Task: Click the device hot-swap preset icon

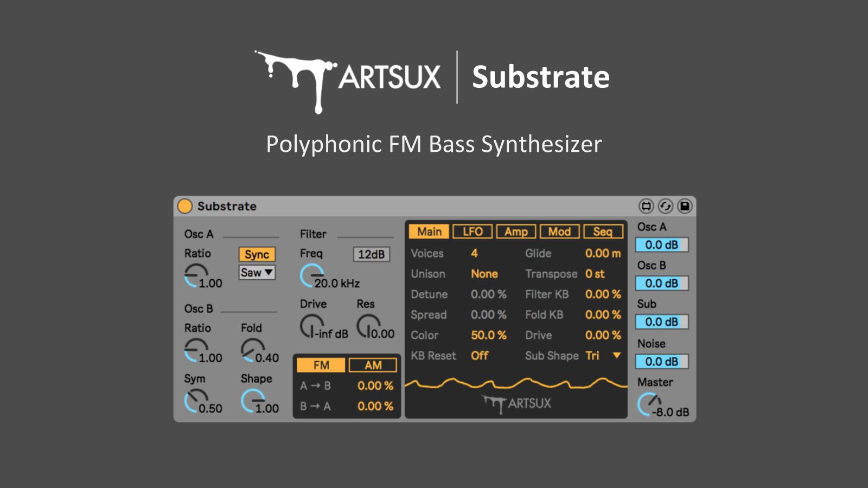Action: click(x=646, y=206)
